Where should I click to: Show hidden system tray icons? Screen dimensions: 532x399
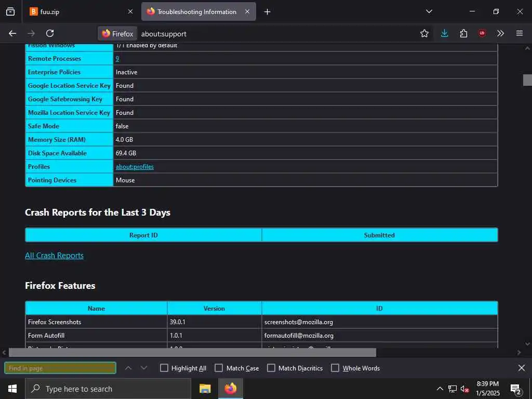pos(440,389)
